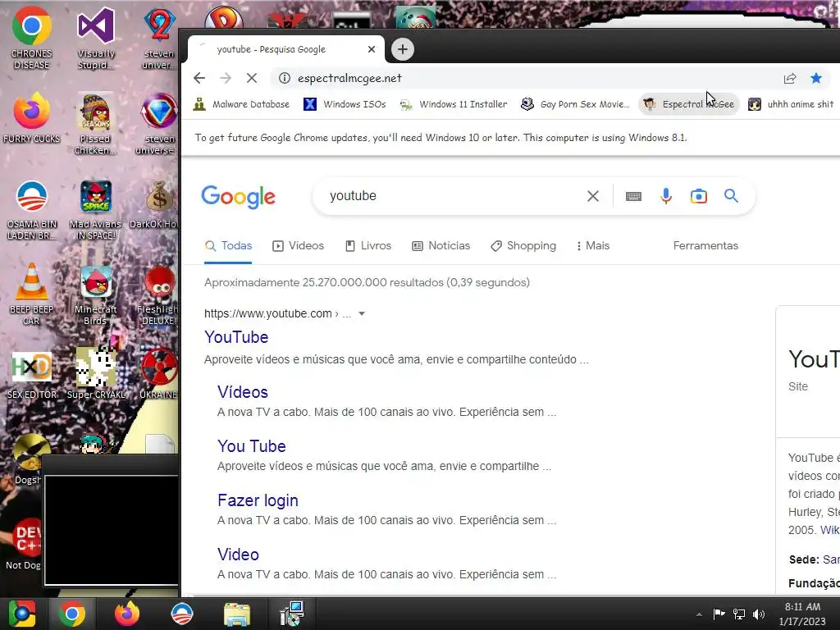
Task: Click Firefox in the taskbar
Action: [x=127, y=614]
